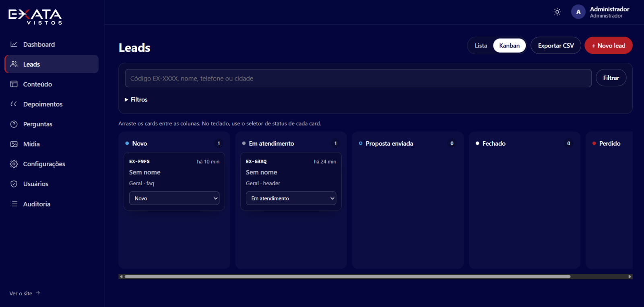Open lead card code EX-F9FS
The height and width of the screenshot is (307, 644).
pos(139,161)
